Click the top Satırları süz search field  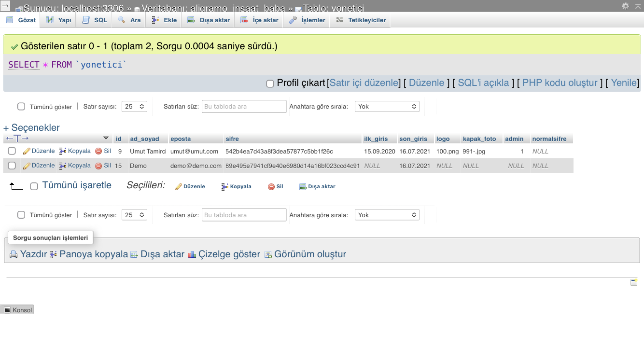[x=244, y=107]
